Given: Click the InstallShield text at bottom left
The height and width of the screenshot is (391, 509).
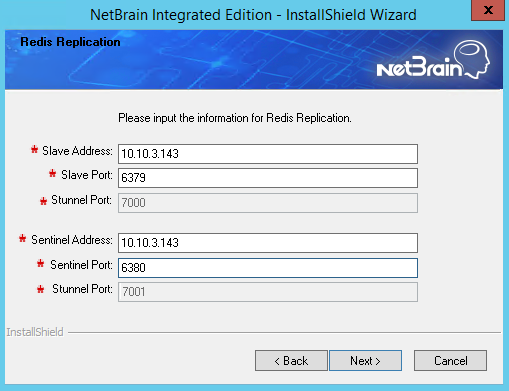Looking at the screenshot, I should (x=35, y=332).
